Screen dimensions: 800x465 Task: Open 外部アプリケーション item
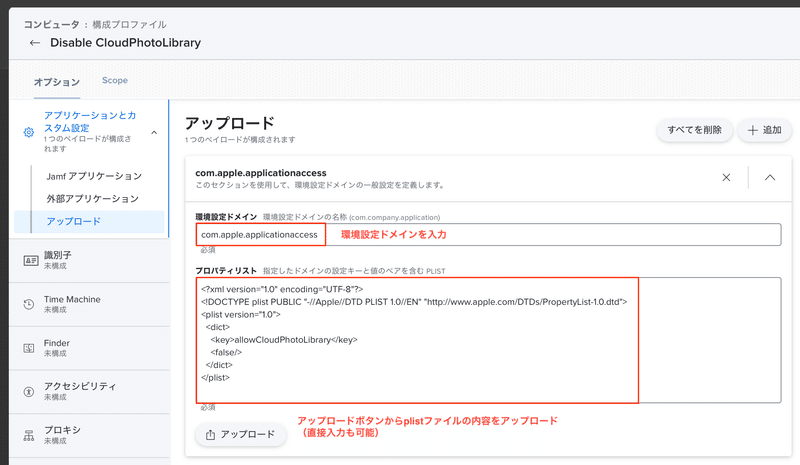(92, 199)
